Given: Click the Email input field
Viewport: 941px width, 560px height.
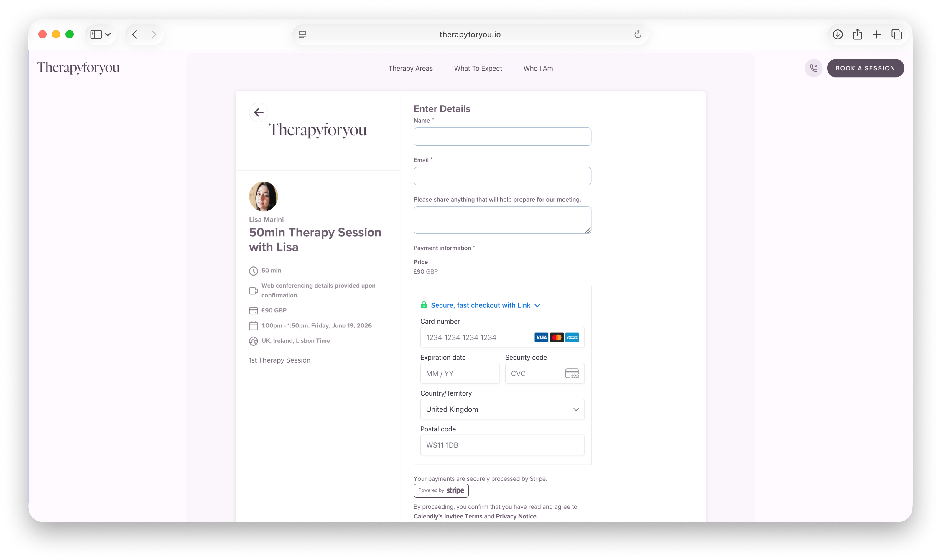Looking at the screenshot, I should (x=502, y=176).
